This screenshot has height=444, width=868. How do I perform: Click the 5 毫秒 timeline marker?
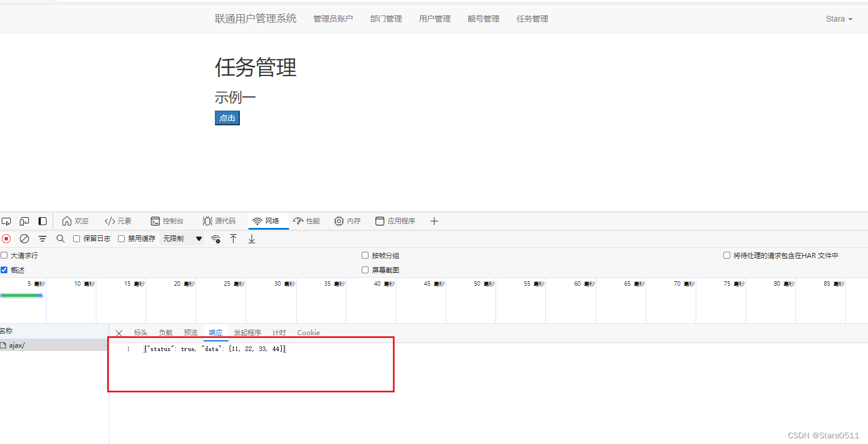tap(36, 284)
